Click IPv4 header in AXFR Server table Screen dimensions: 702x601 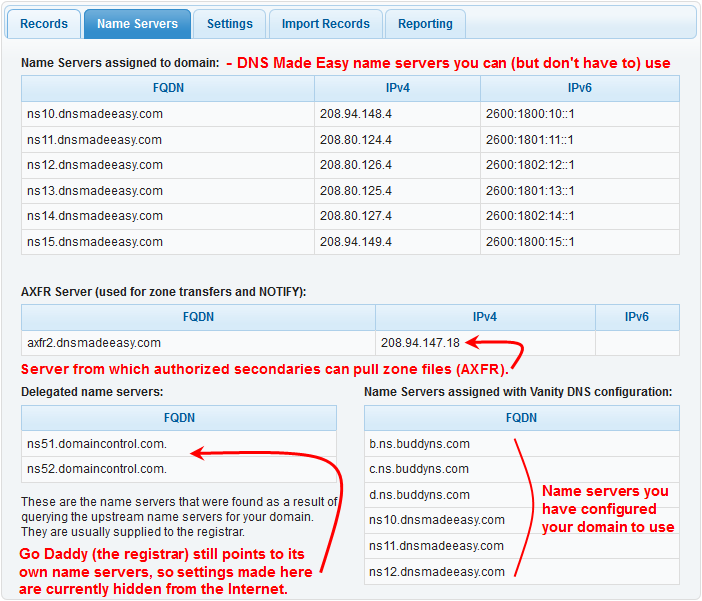485,318
